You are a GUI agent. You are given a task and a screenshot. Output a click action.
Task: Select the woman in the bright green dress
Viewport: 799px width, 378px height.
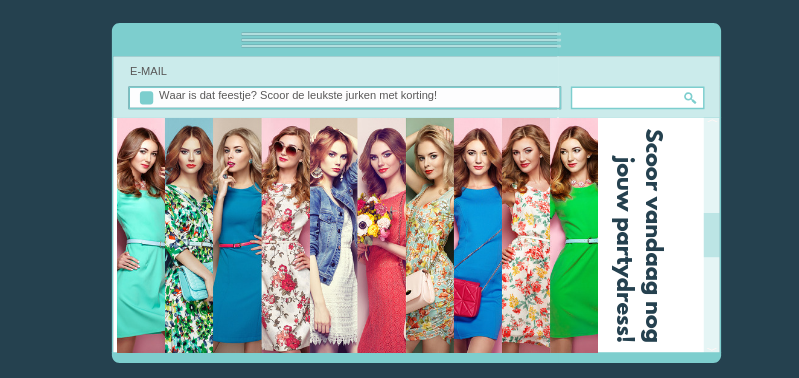(574, 235)
